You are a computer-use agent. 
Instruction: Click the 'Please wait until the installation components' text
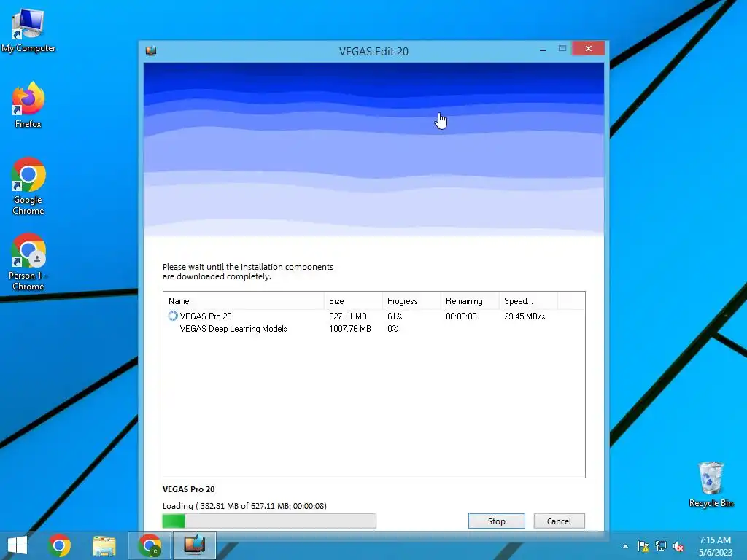pos(248,267)
